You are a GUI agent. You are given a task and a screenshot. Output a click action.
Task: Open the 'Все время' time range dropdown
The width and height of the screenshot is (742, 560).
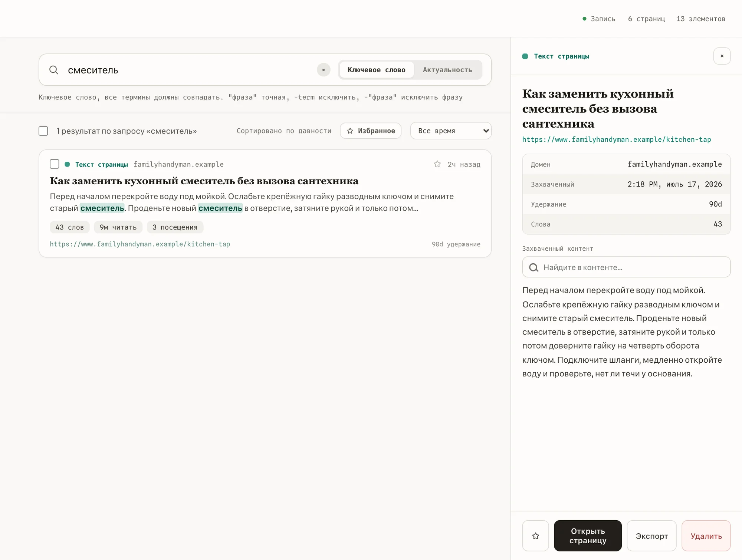click(x=451, y=131)
